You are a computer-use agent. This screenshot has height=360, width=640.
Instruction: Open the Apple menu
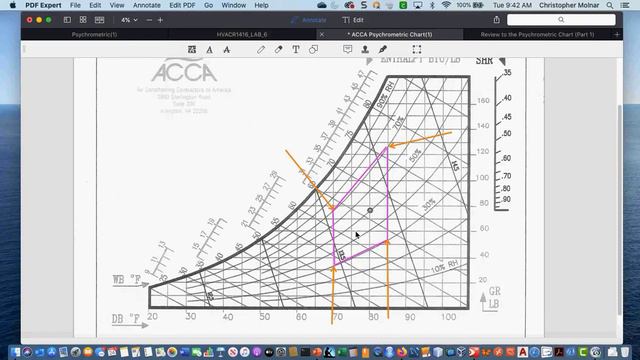(x=12, y=5)
